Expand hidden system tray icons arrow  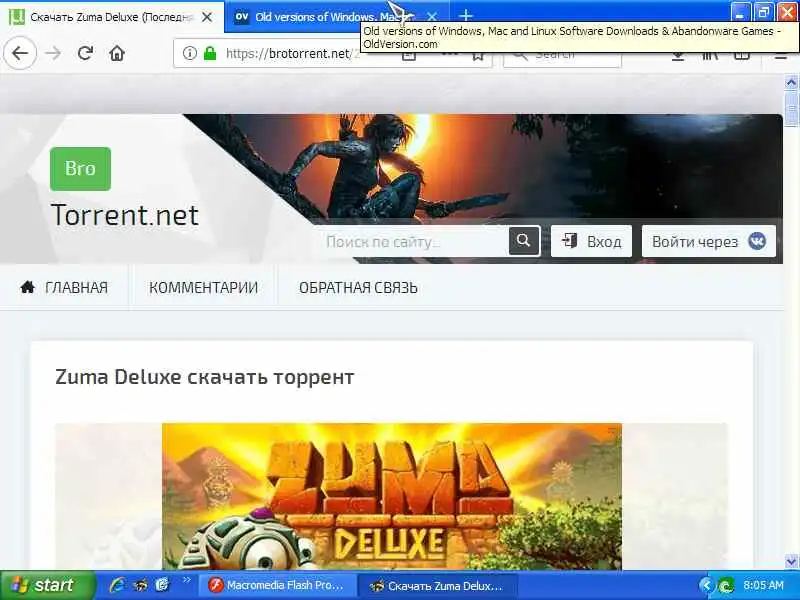[x=706, y=585]
